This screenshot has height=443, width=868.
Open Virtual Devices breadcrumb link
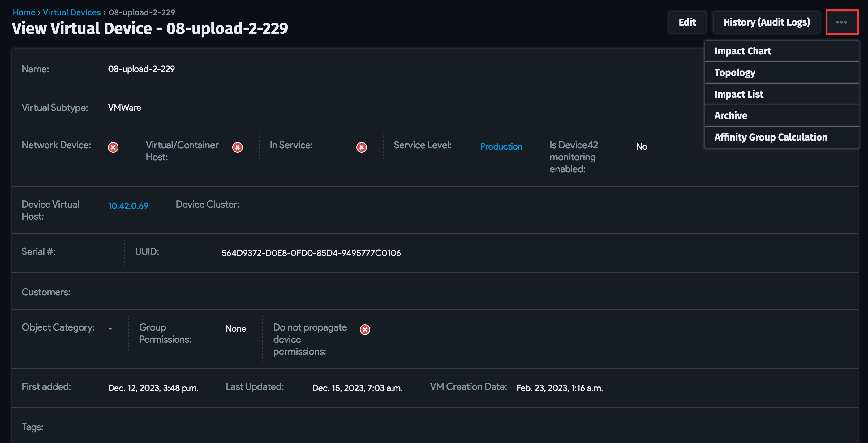point(72,12)
